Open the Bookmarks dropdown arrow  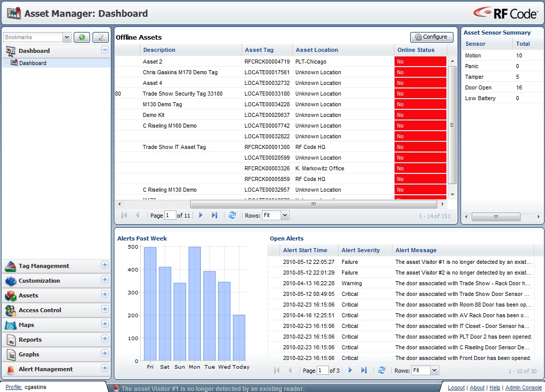coord(67,37)
